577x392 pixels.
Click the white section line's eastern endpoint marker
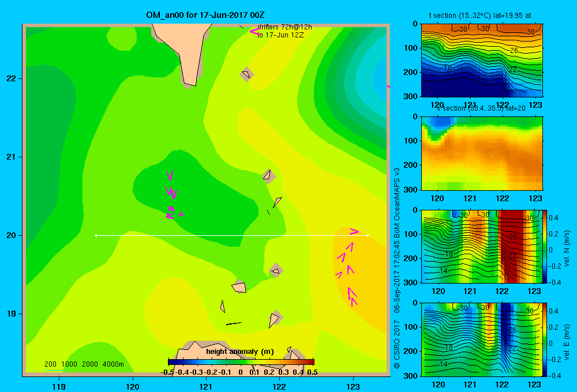tap(368, 235)
